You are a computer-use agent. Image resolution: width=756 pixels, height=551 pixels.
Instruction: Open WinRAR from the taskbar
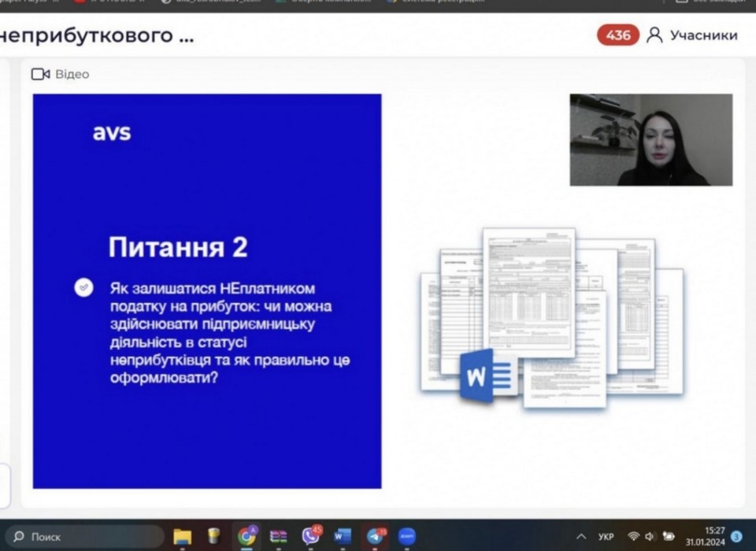tap(279, 537)
